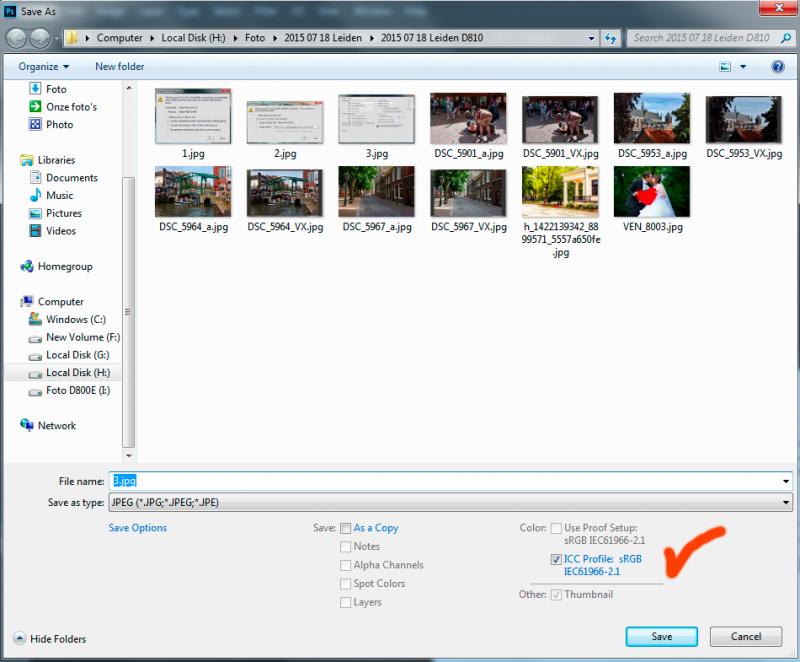Image resolution: width=800 pixels, height=662 pixels.
Task: Click the New folder button
Action: (119, 66)
